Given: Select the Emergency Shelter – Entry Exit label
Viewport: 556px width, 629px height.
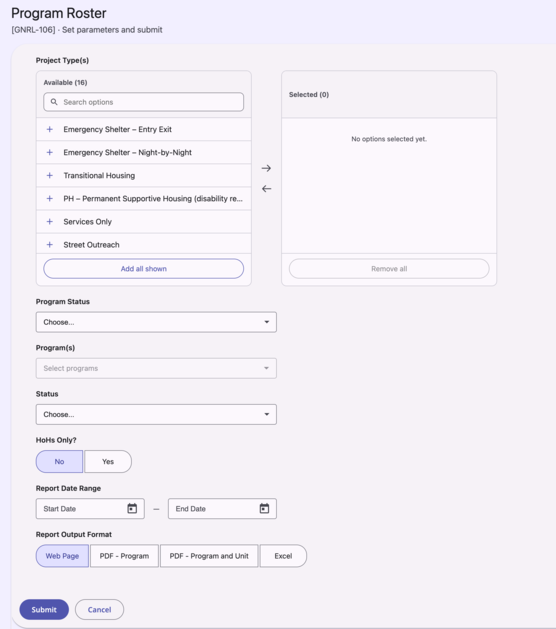Looking at the screenshot, I should [118, 129].
